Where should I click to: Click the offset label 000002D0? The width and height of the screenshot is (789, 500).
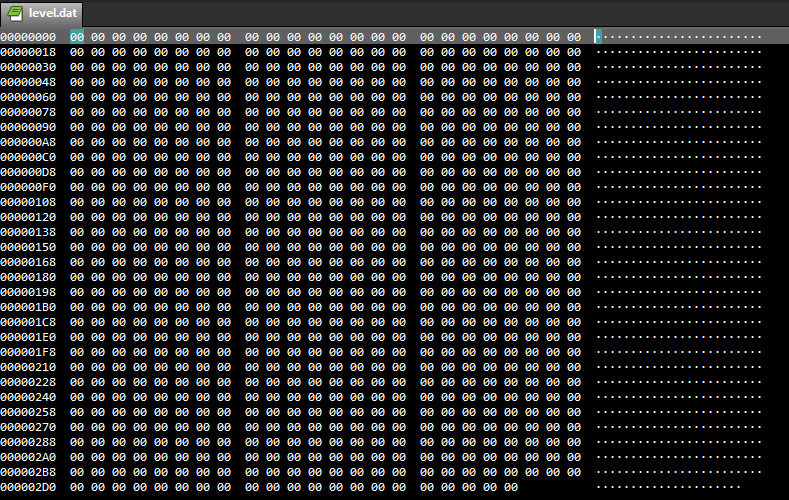[28, 487]
